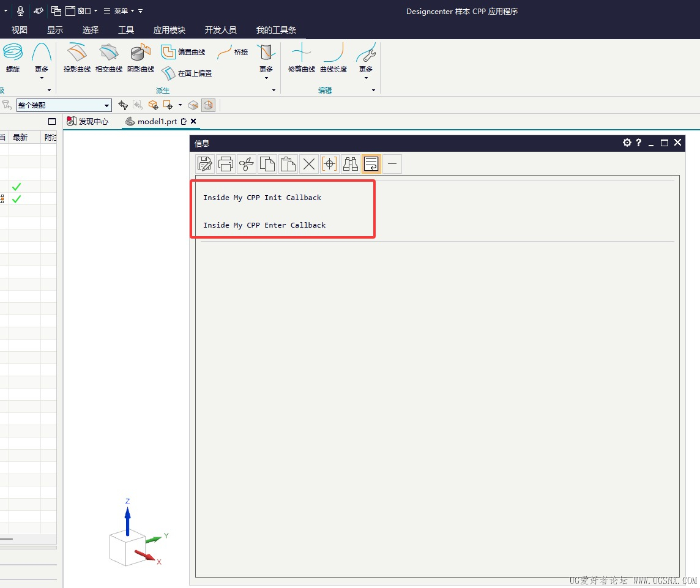This screenshot has height=588, width=700.
Task: Close the model1.prt tab
Action: point(193,121)
